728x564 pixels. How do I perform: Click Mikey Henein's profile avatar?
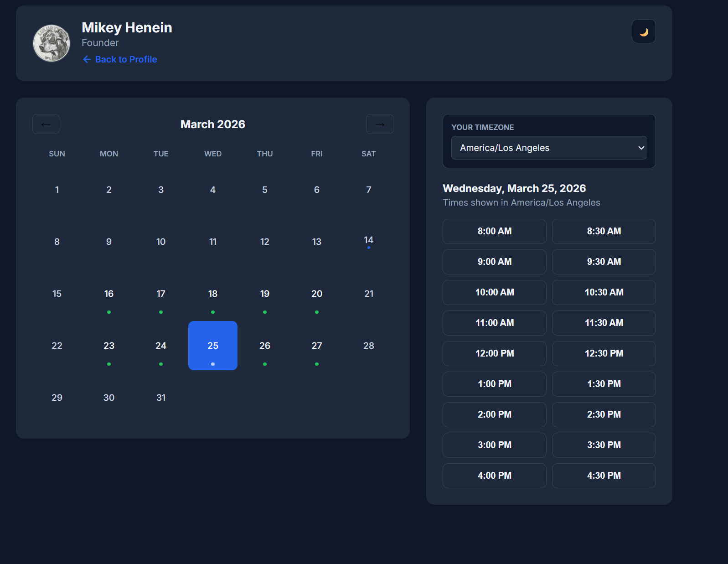pos(52,43)
